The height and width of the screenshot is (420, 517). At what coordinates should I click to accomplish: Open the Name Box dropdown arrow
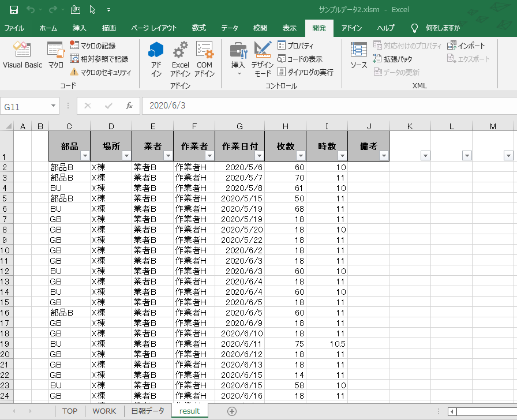[53, 106]
